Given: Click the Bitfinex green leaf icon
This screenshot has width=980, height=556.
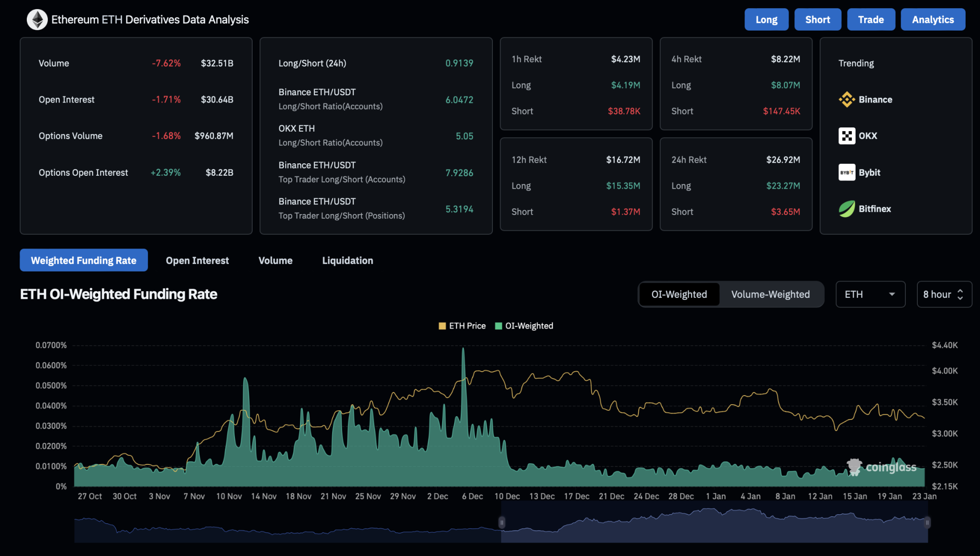Looking at the screenshot, I should pos(846,209).
